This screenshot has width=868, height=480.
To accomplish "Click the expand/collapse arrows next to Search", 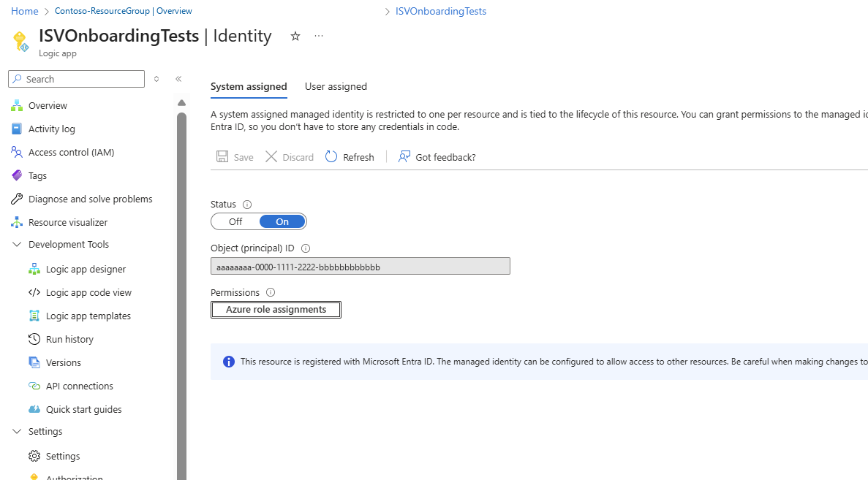I will [156, 79].
